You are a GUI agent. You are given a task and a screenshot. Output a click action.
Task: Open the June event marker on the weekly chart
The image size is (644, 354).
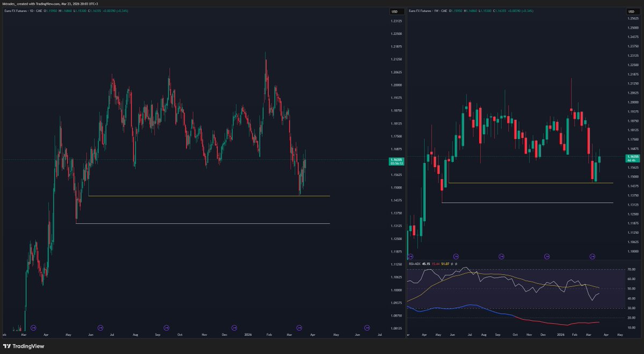pyautogui.click(x=456, y=257)
